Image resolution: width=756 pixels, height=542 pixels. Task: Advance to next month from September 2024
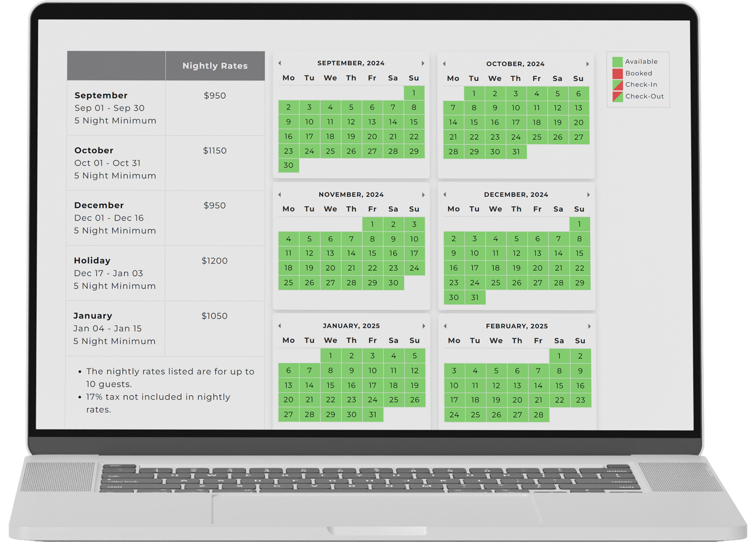pyautogui.click(x=423, y=63)
